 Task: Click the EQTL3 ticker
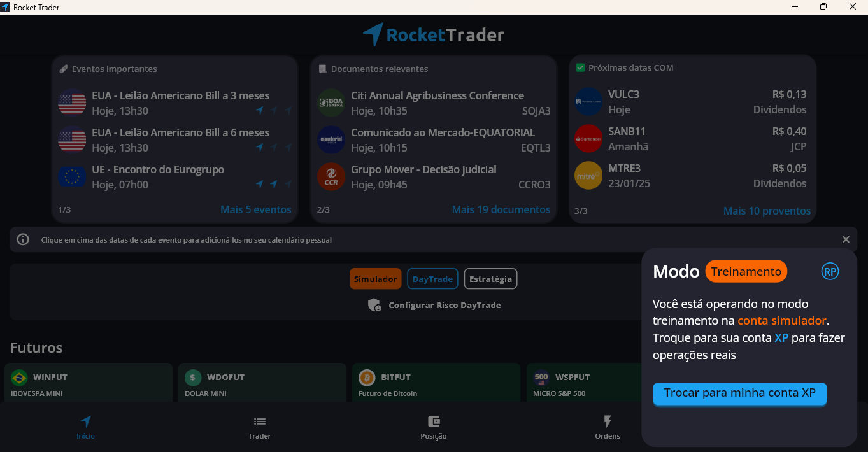click(536, 148)
